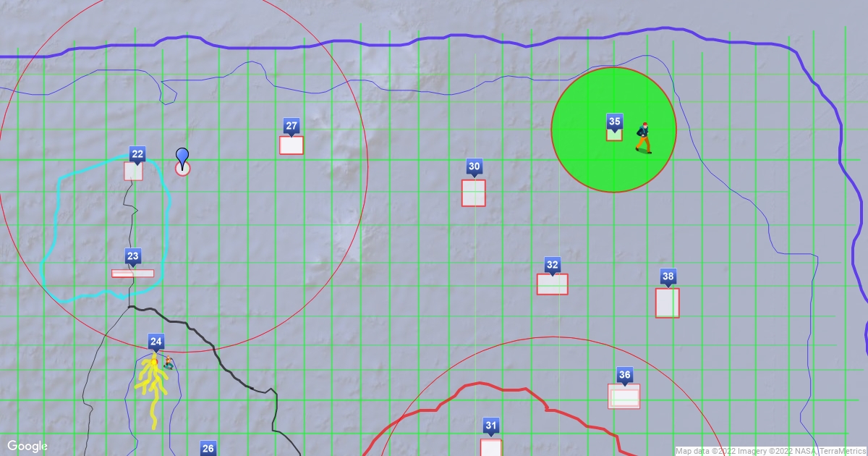Click the hiker figure in the green circle
Image resolution: width=868 pixels, height=456 pixels.
[x=643, y=138]
